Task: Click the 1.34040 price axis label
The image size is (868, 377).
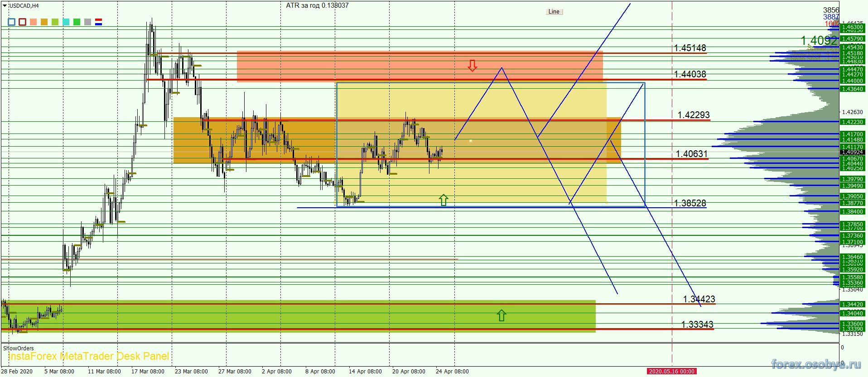Action: click(x=852, y=313)
